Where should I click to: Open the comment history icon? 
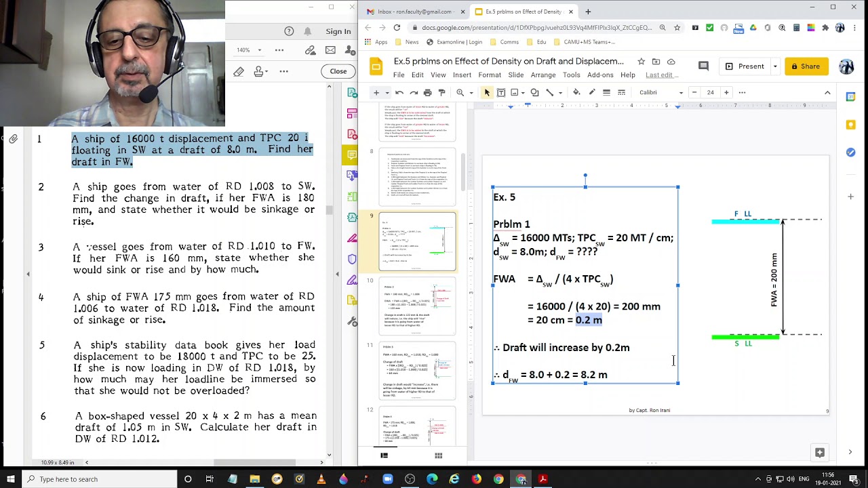click(x=703, y=66)
